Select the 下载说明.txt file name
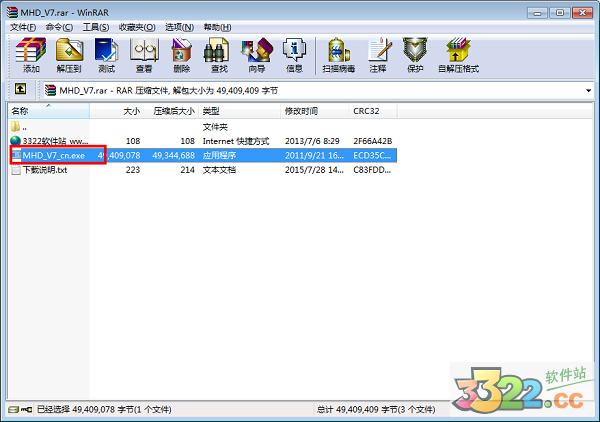Viewport: 600px width, 422px height. click(45, 170)
